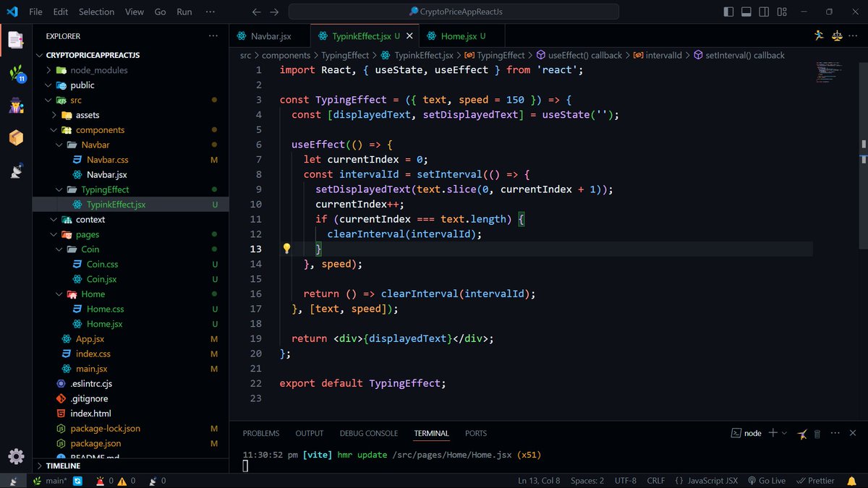Go forward with the right arrow
Viewport: 868px width, 488px height.
click(x=274, y=12)
